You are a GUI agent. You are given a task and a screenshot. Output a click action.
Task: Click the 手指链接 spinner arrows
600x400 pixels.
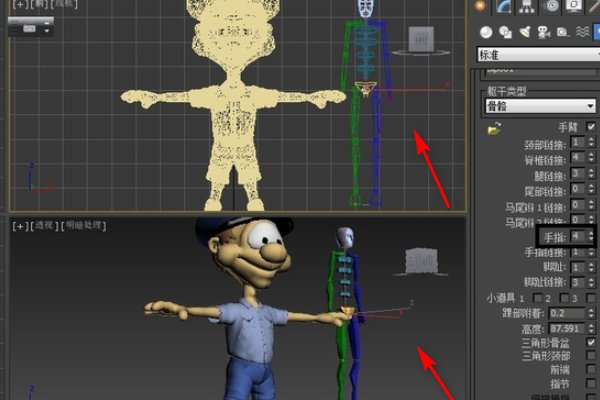click(591, 253)
